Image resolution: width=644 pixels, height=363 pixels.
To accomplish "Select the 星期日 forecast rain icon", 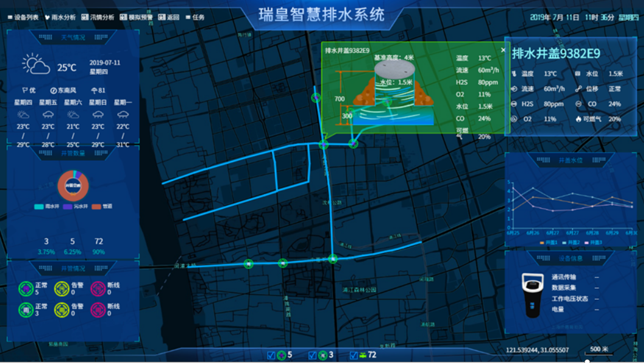I will click(x=98, y=115).
